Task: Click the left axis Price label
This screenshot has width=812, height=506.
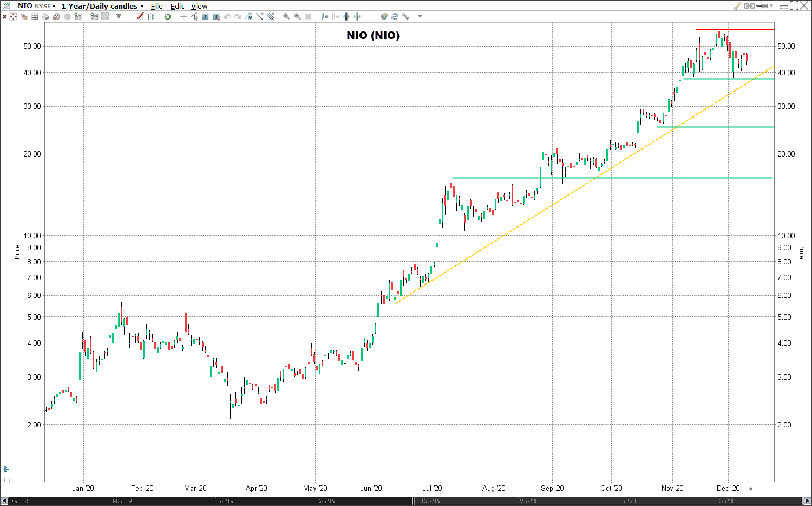Action: click(17, 252)
